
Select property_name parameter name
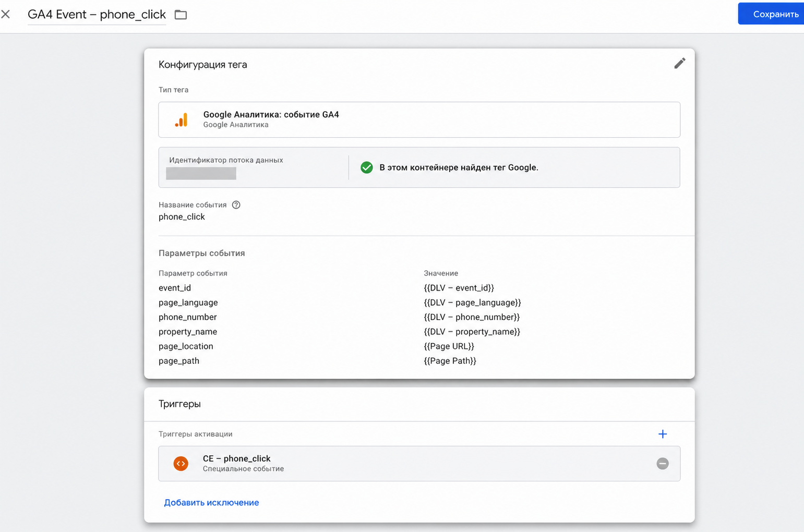tap(188, 331)
